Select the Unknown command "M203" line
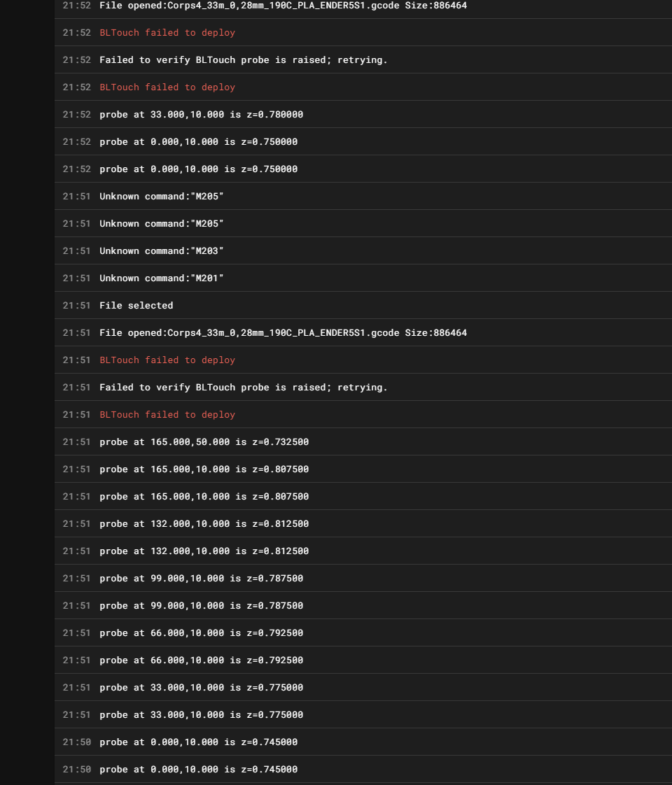The height and width of the screenshot is (785, 672). pyautogui.click(x=161, y=251)
